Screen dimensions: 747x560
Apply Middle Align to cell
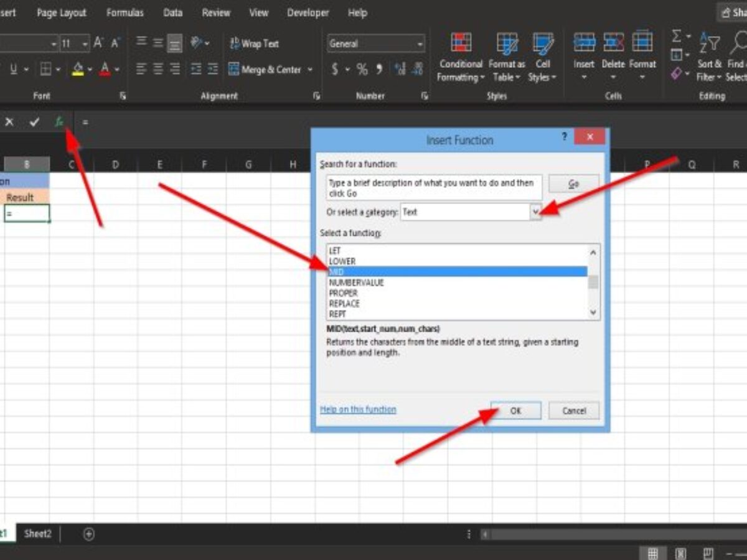pyautogui.click(x=158, y=43)
